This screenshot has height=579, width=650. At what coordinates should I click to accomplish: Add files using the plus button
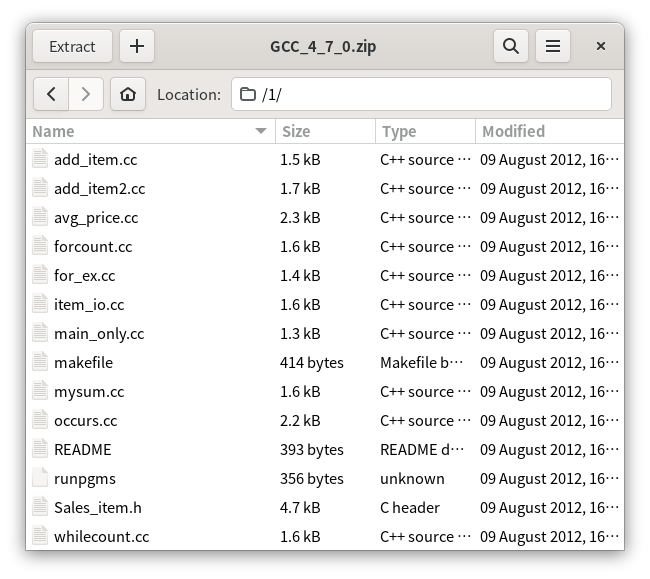137,46
